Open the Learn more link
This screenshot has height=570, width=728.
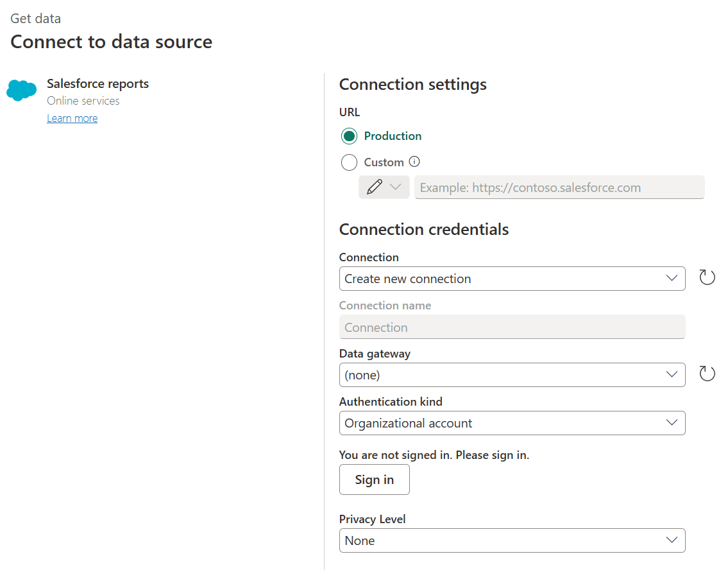(x=72, y=118)
